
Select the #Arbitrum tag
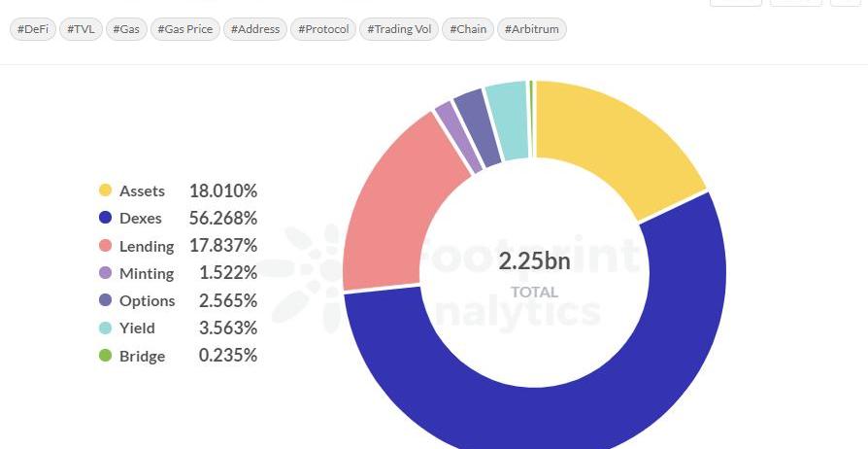point(532,29)
